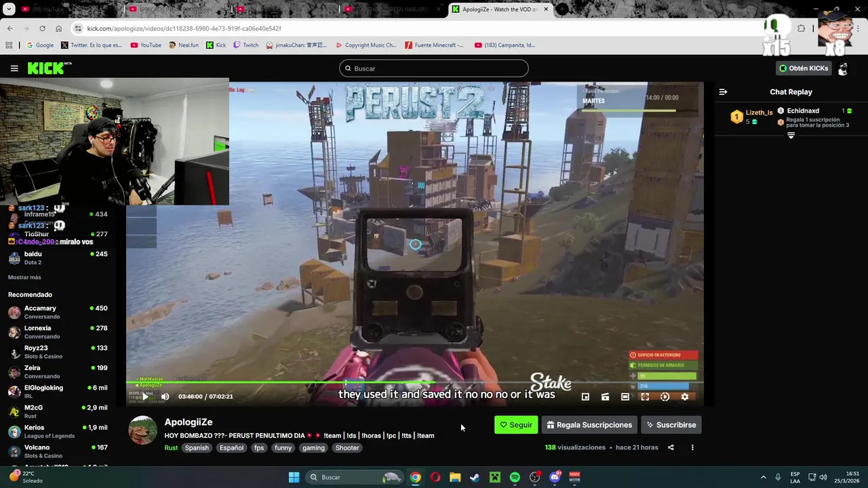Open the Kick hamburger side menu

14,68
